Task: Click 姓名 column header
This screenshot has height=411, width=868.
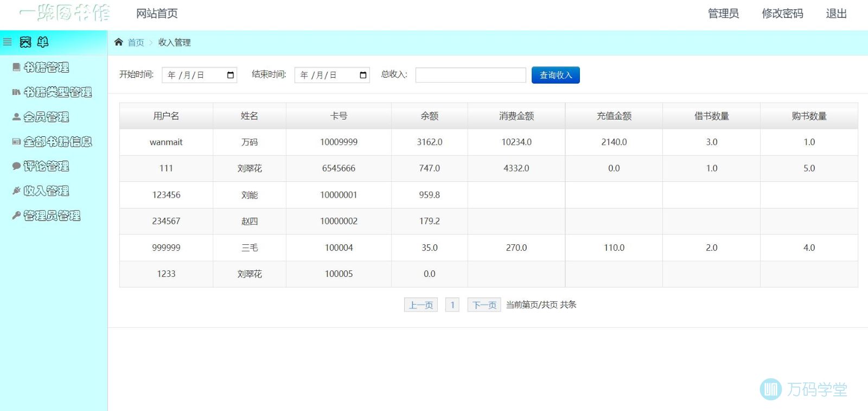Action: (x=250, y=116)
